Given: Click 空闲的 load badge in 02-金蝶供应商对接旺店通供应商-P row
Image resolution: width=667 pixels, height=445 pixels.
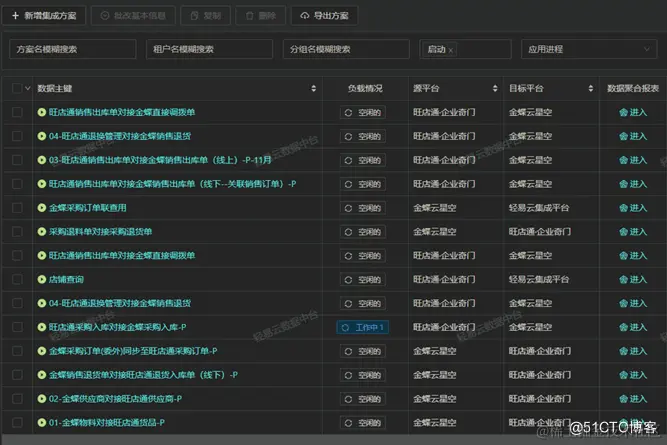Looking at the screenshot, I should tap(363, 399).
